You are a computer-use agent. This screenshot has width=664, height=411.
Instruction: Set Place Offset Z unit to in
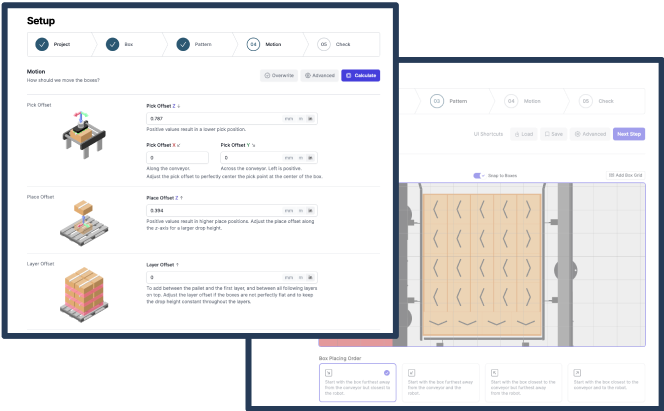coord(310,211)
